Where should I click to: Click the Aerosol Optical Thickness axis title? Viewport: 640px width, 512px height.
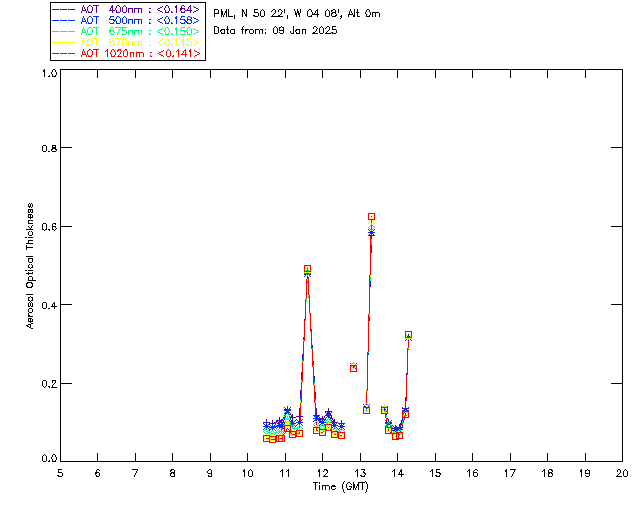(30, 266)
